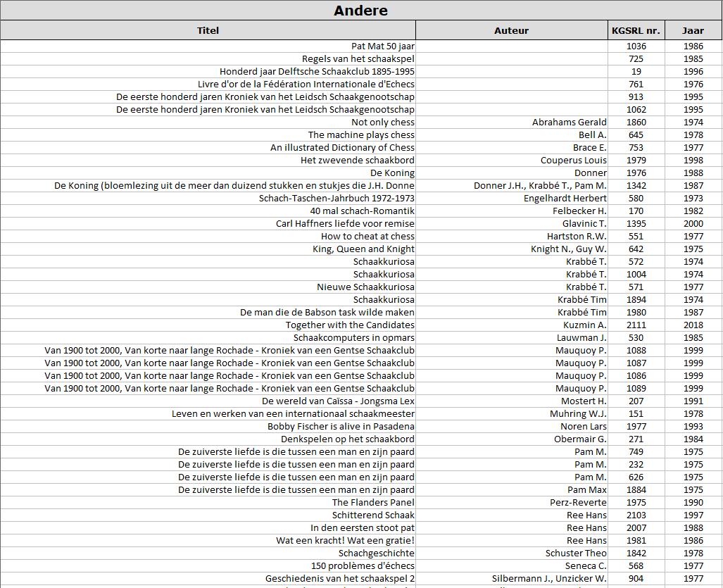This screenshot has height=588, width=723.
Task: Click author Felbecker H.
Action: click(x=579, y=211)
